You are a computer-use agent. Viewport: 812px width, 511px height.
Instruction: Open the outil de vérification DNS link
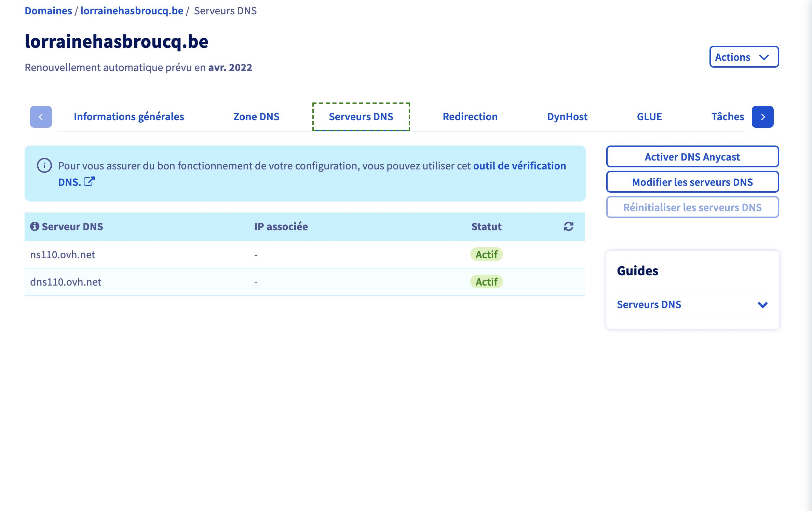click(x=519, y=166)
